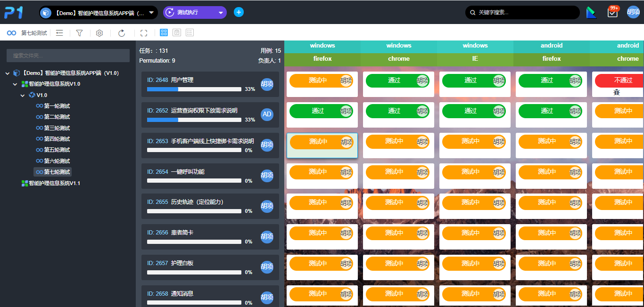The image size is (644, 307).
Task: Open the 胡项 user avatar in top bar
Action: tap(633, 12)
